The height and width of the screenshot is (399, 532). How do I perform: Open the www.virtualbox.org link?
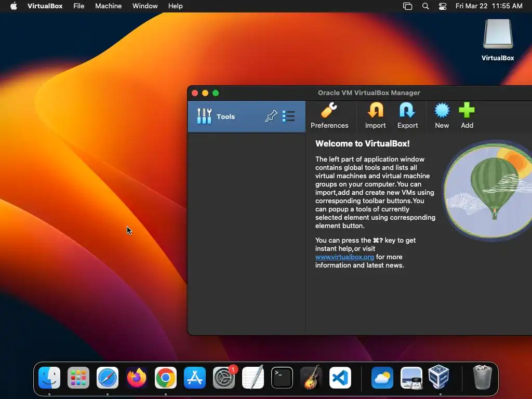(x=344, y=257)
